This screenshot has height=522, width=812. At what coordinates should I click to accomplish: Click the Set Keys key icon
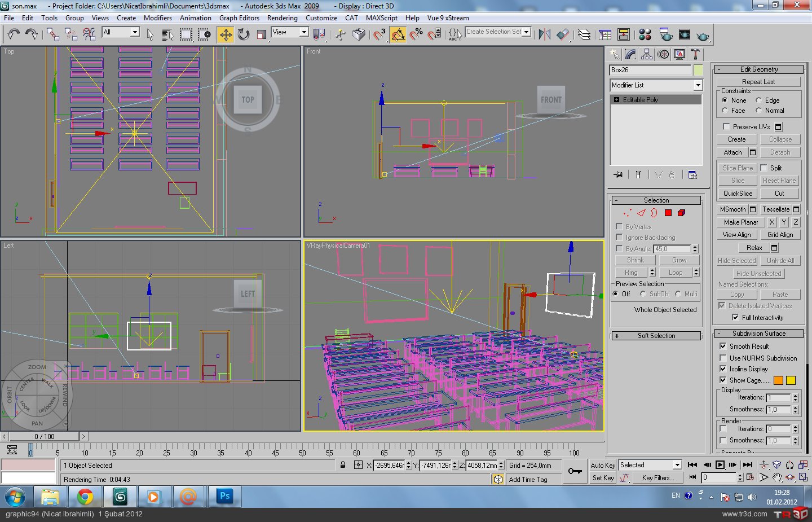pyautogui.click(x=575, y=471)
